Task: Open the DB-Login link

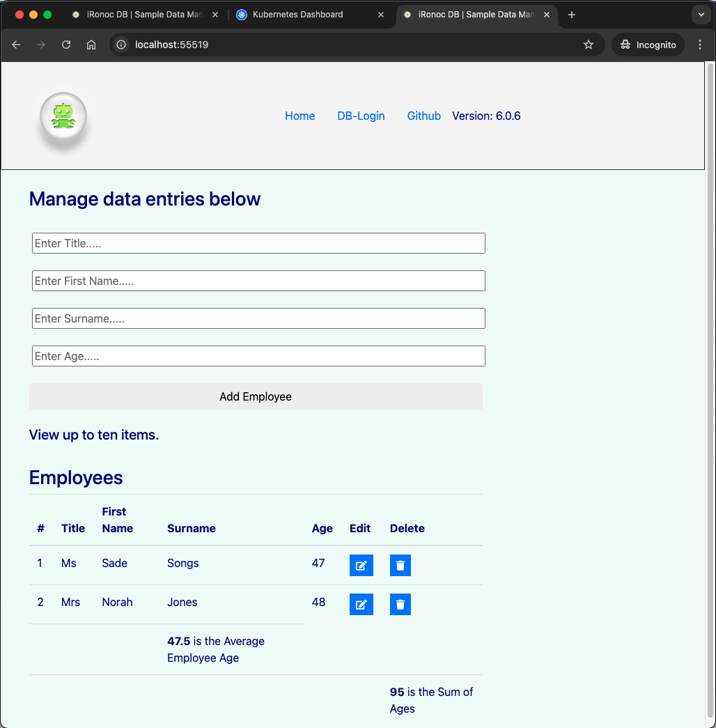Action: [361, 116]
